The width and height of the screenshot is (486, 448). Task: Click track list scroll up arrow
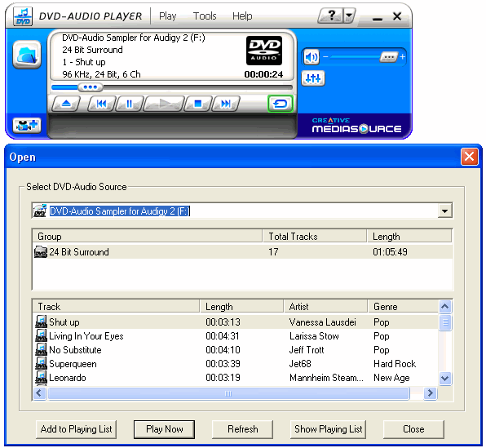click(445, 307)
